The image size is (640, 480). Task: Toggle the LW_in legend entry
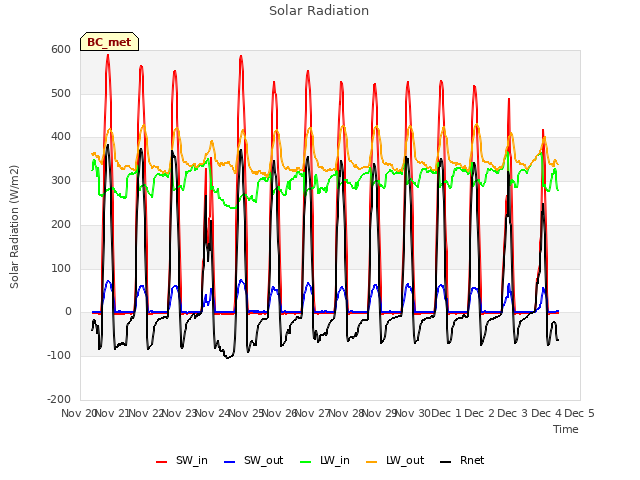[x=325, y=461]
